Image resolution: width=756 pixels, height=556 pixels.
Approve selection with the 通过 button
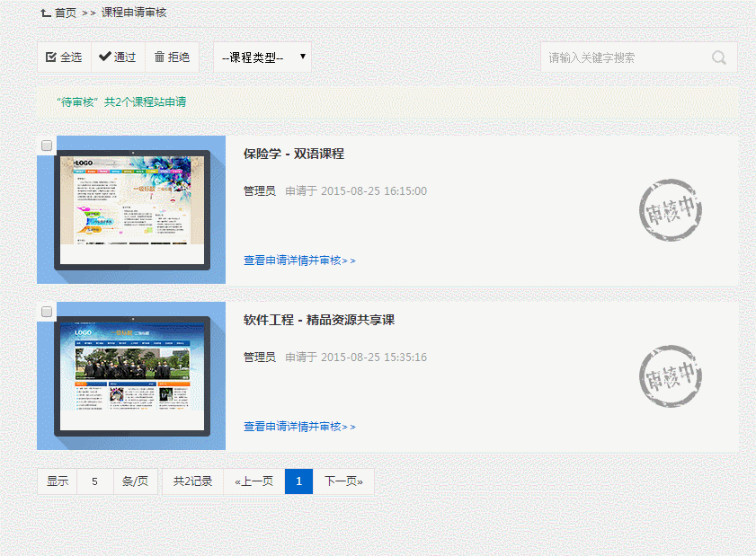[x=118, y=57]
